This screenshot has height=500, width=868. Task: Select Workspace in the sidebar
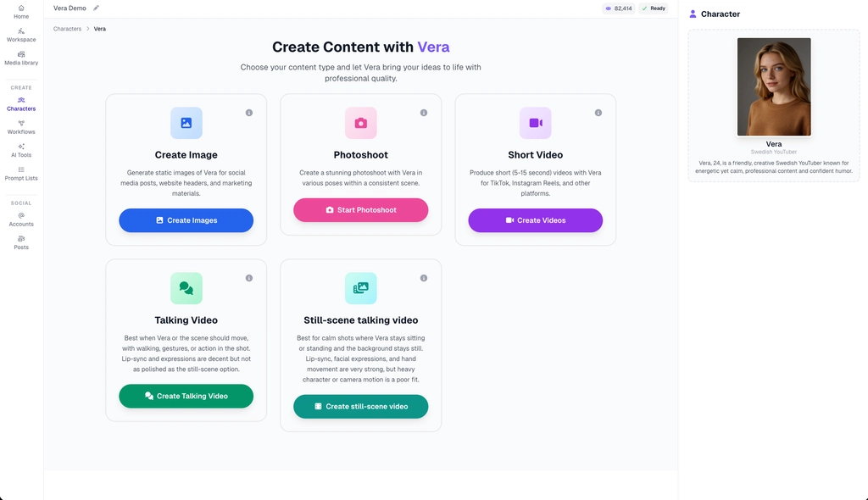(x=20, y=34)
